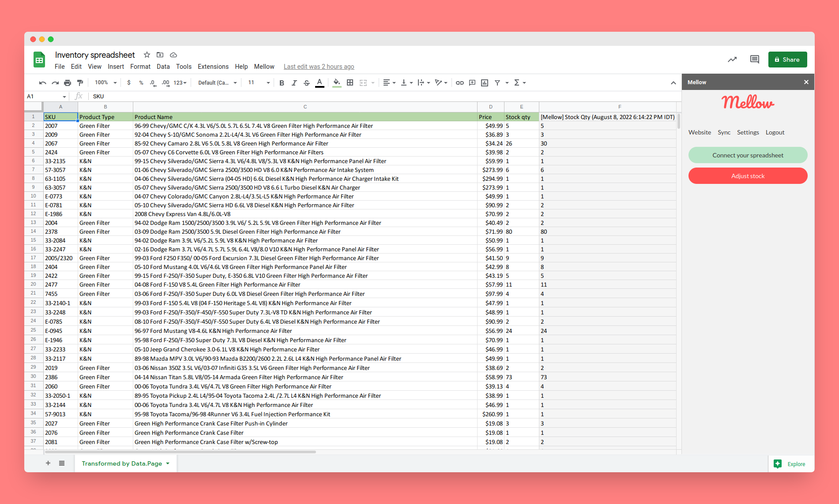
Task: Hide the menus with collapse chevron
Action: pyautogui.click(x=673, y=83)
